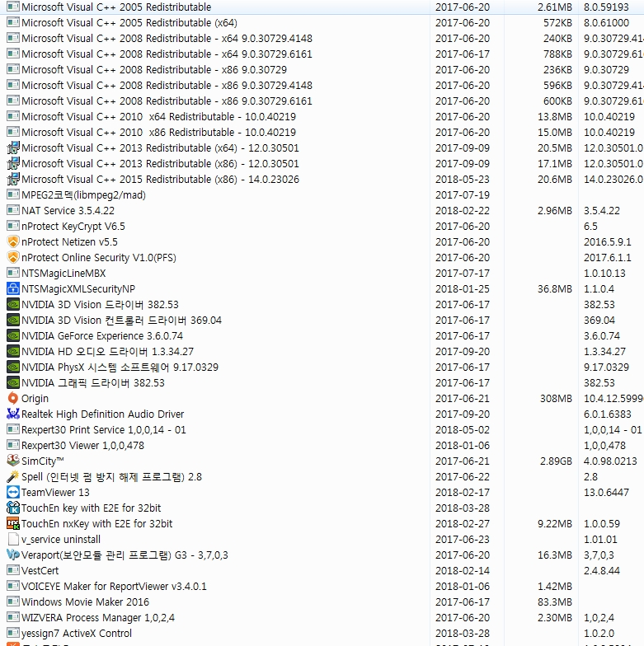Click the v_service uninstall blank file icon

[13, 539]
